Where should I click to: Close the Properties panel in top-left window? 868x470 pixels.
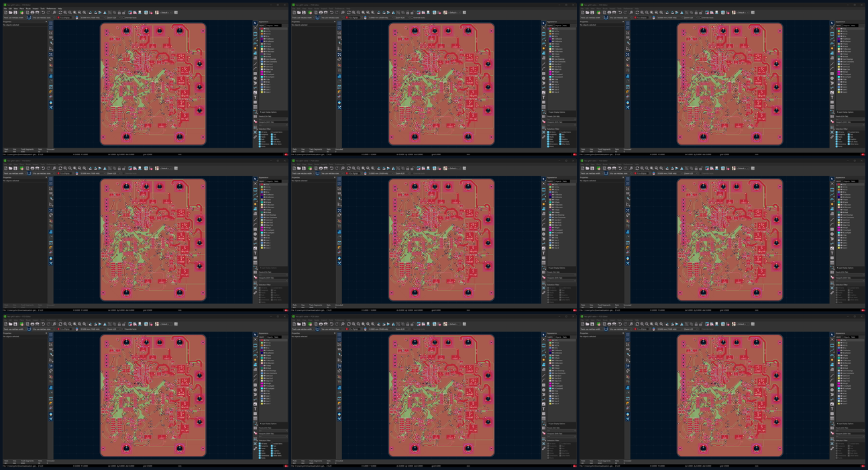(46, 21)
